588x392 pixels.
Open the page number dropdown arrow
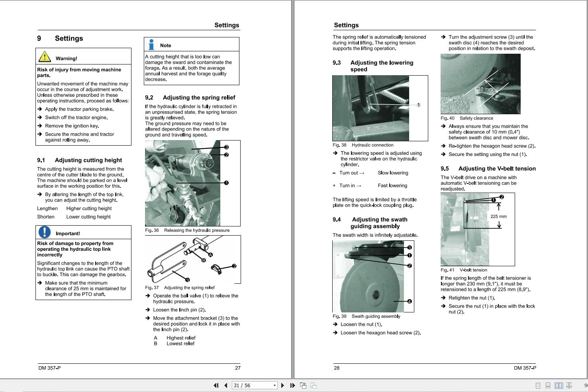pyautogui.click(x=274, y=385)
